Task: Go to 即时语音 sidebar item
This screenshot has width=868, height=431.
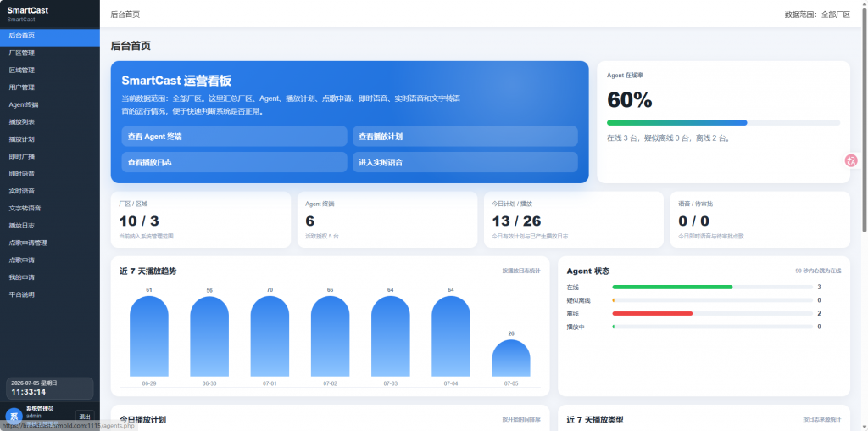Action: click(50, 174)
